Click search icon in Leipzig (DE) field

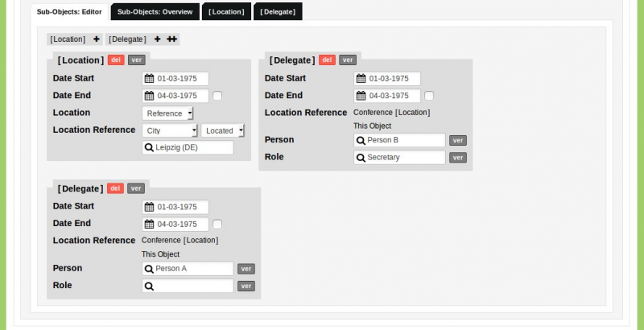pos(149,147)
